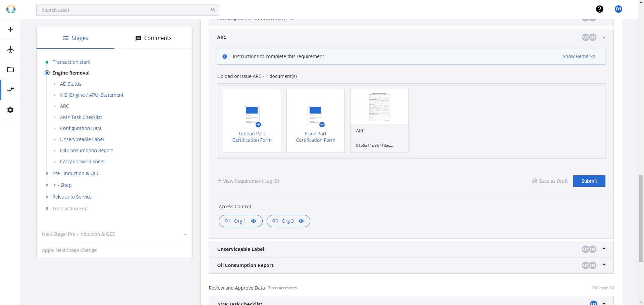
Task: Open settings gear in sidebar
Action: point(10,110)
